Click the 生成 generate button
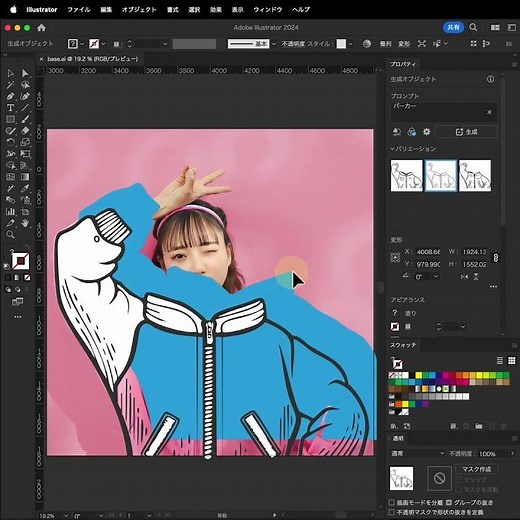The height and width of the screenshot is (520, 520). coord(466,132)
